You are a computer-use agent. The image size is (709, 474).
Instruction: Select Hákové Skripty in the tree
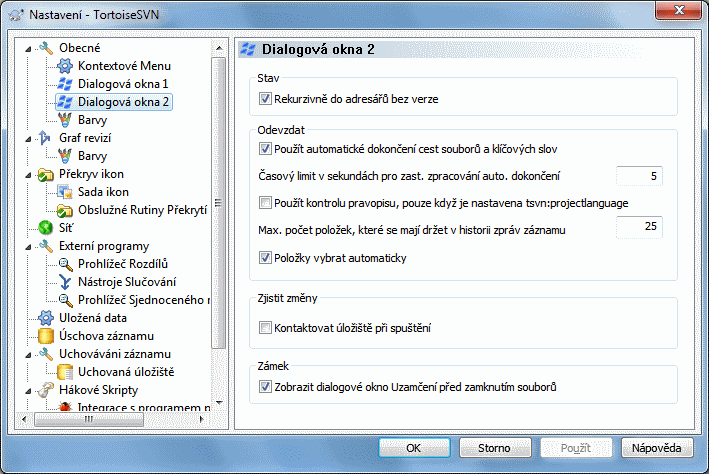click(x=99, y=390)
